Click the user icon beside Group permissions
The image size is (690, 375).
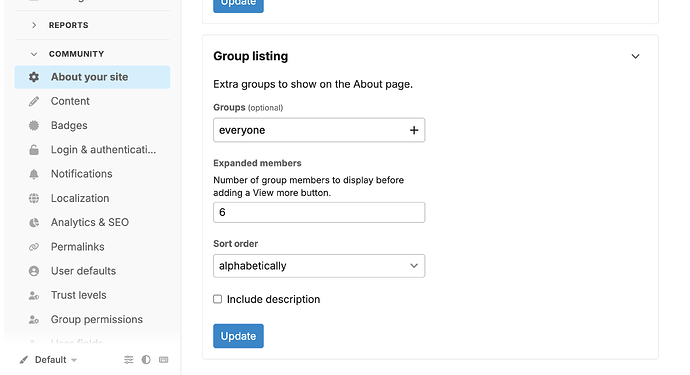[x=34, y=320]
